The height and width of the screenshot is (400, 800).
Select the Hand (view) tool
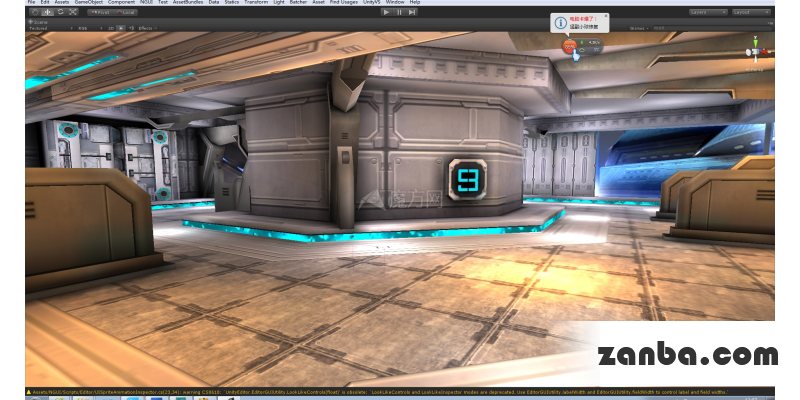[x=35, y=12]
